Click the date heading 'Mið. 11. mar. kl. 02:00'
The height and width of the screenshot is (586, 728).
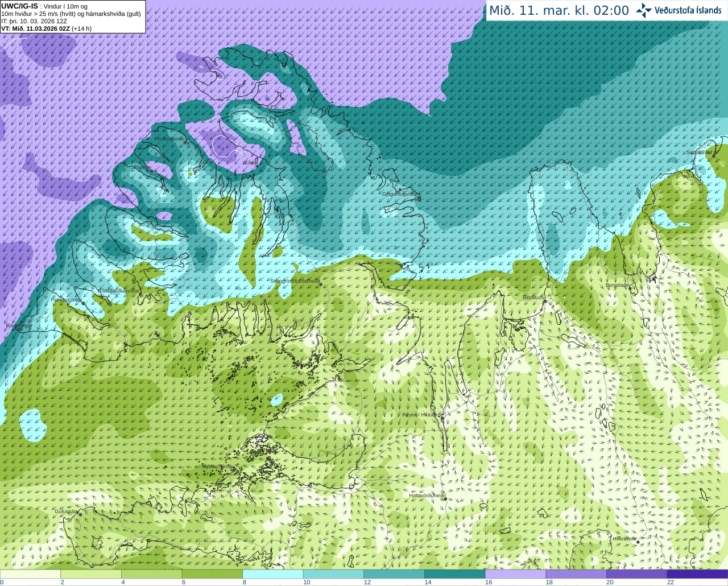coord(559,10)
